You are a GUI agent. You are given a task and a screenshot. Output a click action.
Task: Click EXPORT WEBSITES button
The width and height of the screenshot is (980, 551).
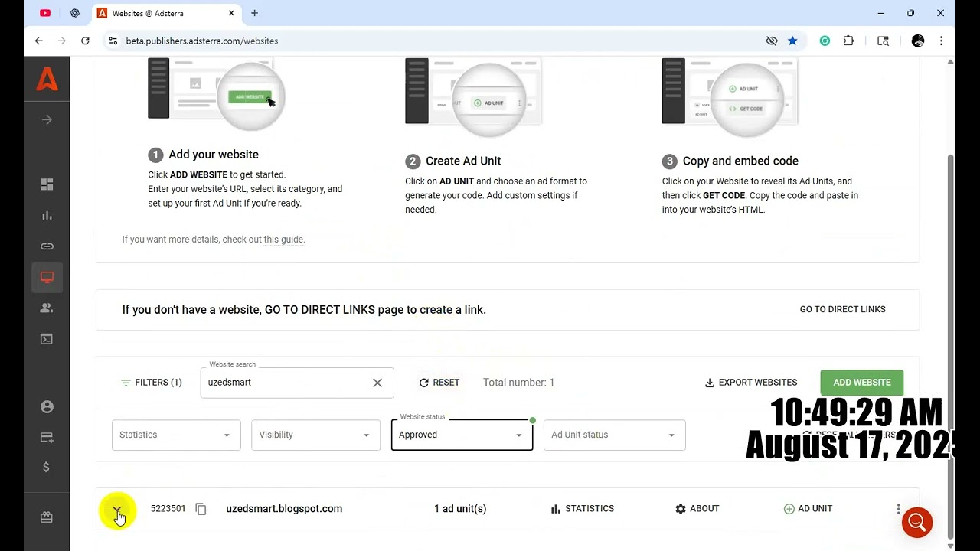click(751, 383)
